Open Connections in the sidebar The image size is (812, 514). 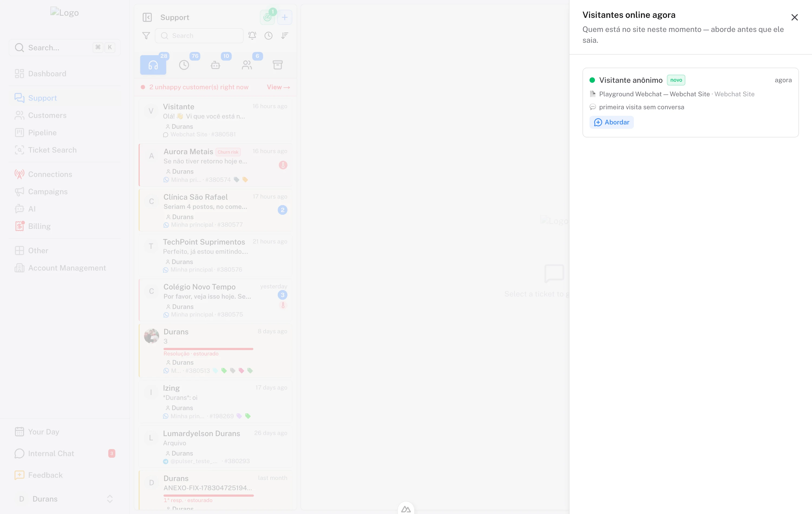tap(65, 174)
